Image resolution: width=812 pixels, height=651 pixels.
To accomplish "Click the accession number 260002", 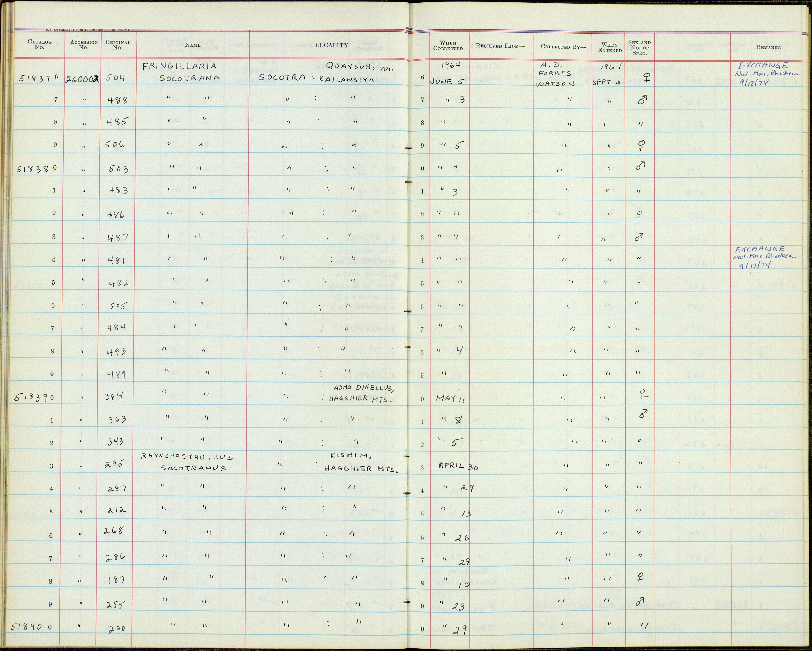I will pyautogui.click(x=82, y=79).
